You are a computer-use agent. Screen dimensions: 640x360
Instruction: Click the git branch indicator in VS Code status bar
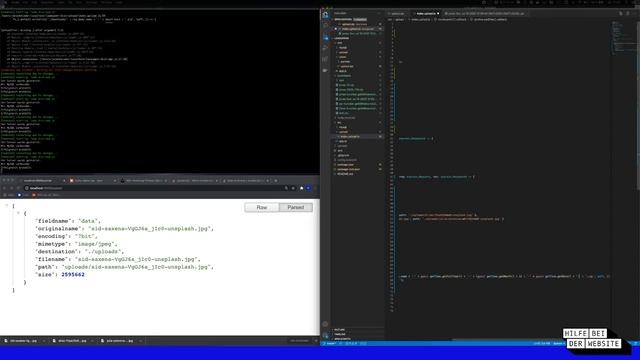coord(330,344)
